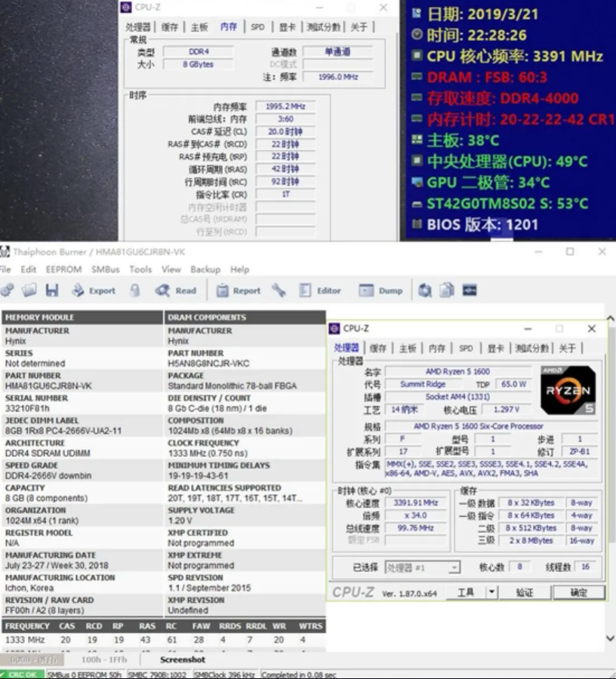Select 关于 tab in top CPU-Z window
Image resolution: width=616 pixels, height=679 pixels.
click(359, 27)
